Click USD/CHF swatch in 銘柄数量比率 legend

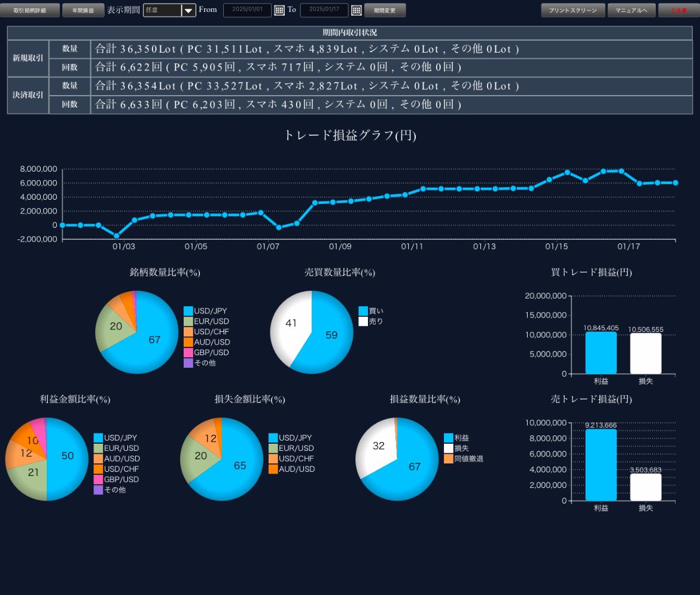click(x=188, y=332)
